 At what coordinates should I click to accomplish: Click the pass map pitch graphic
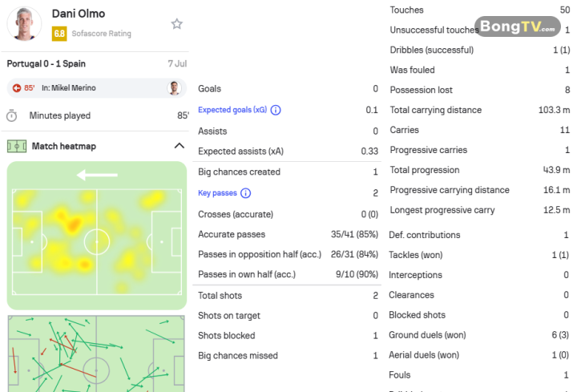(96, 354)
